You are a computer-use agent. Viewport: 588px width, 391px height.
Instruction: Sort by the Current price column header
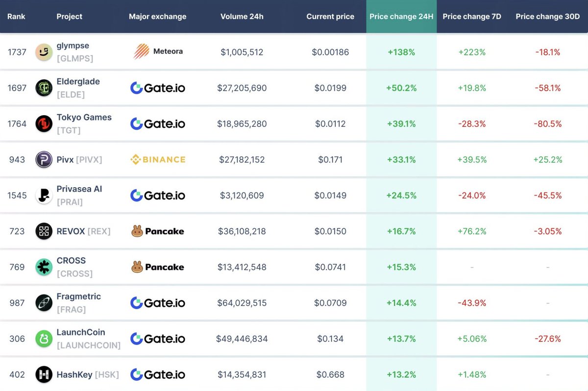(330, 17)
